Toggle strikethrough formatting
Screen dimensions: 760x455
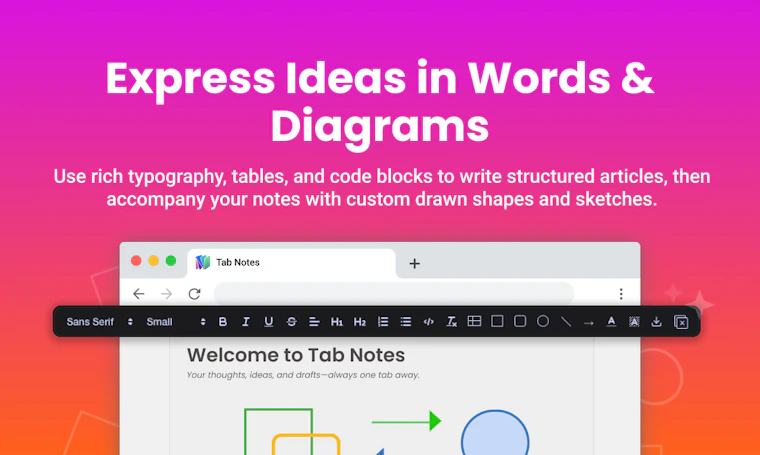pos(291,322)
